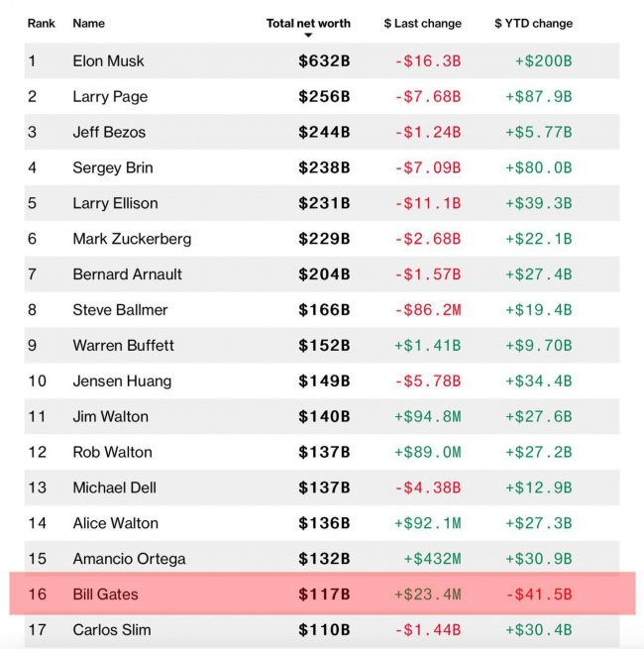Select Jensen Huang's name
This screenshot has height=649, width=644.
coord(122,381)
